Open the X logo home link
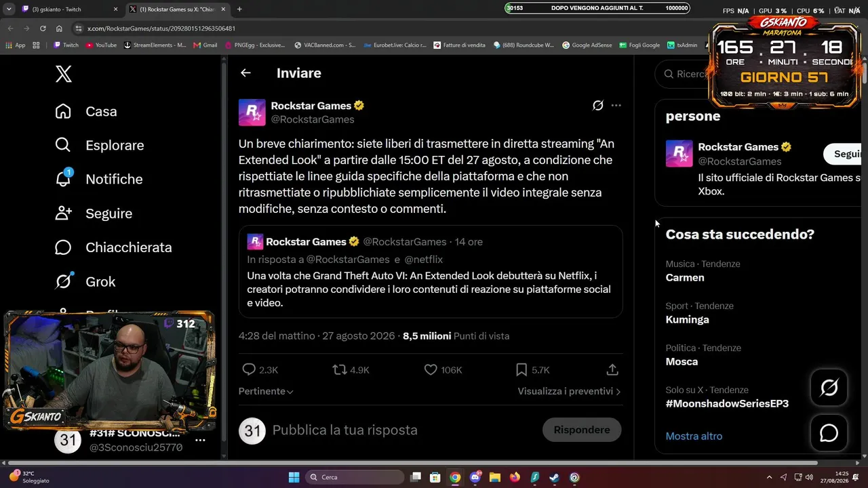Screen dimensions: 868x488 coord(64,73)
